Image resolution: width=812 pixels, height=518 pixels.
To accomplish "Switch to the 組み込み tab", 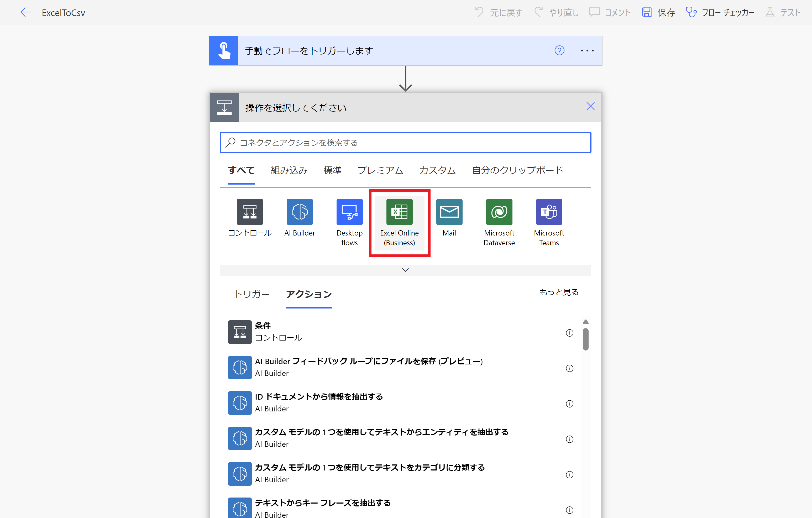I will pos(289,170).
